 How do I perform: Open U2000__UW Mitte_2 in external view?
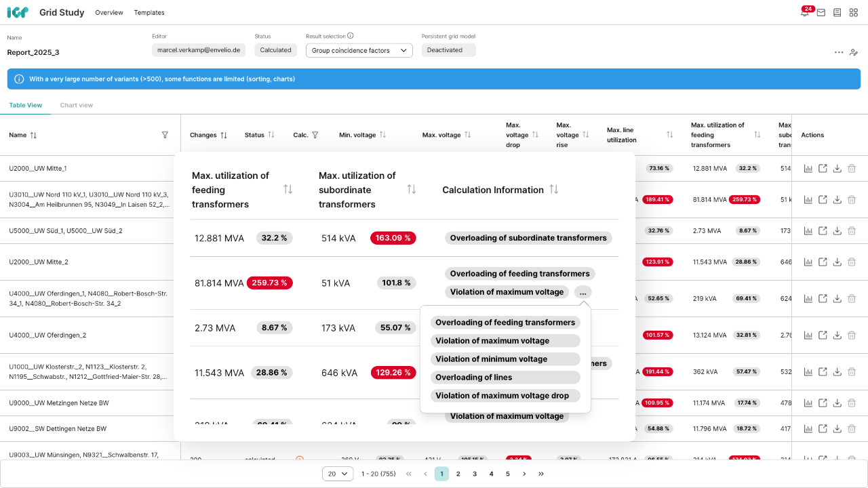tap(823, 262)
